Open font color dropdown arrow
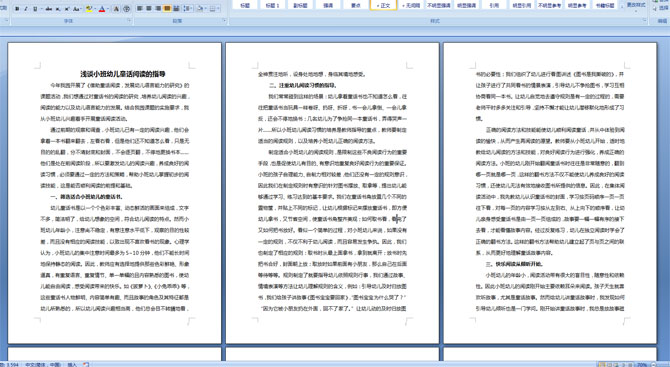This screenshot has height=367, width=670. tap(108, 9)
